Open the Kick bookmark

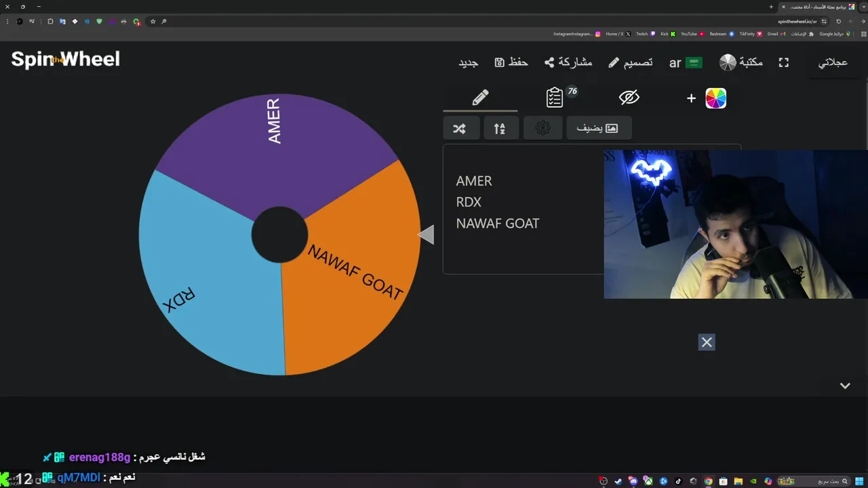(x=668, y=34)
